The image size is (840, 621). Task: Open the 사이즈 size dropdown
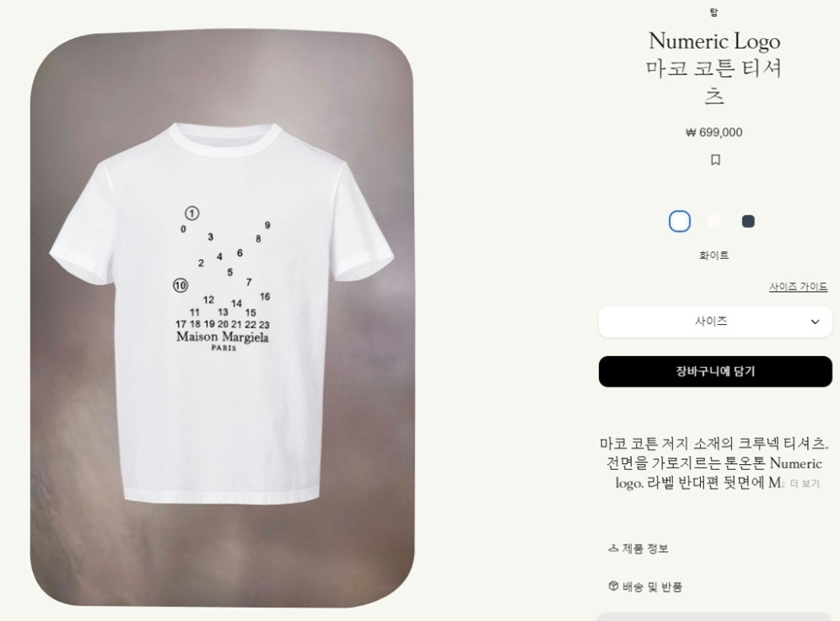tap(714, 321)
